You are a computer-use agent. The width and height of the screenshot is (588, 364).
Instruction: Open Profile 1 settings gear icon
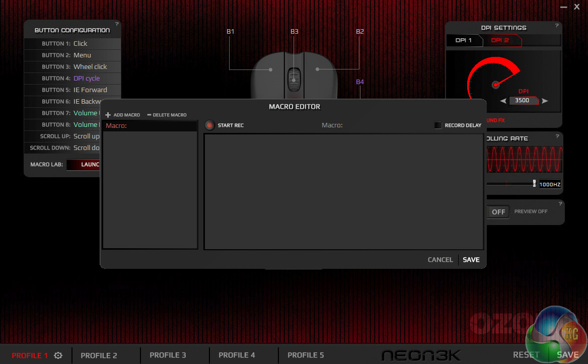(x=58, y=355)
